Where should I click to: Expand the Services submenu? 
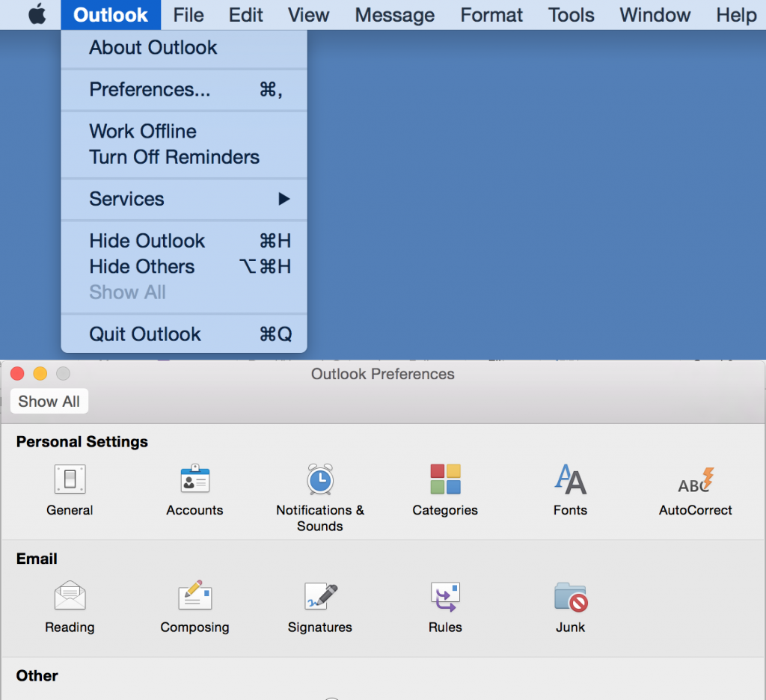[184, 199]
